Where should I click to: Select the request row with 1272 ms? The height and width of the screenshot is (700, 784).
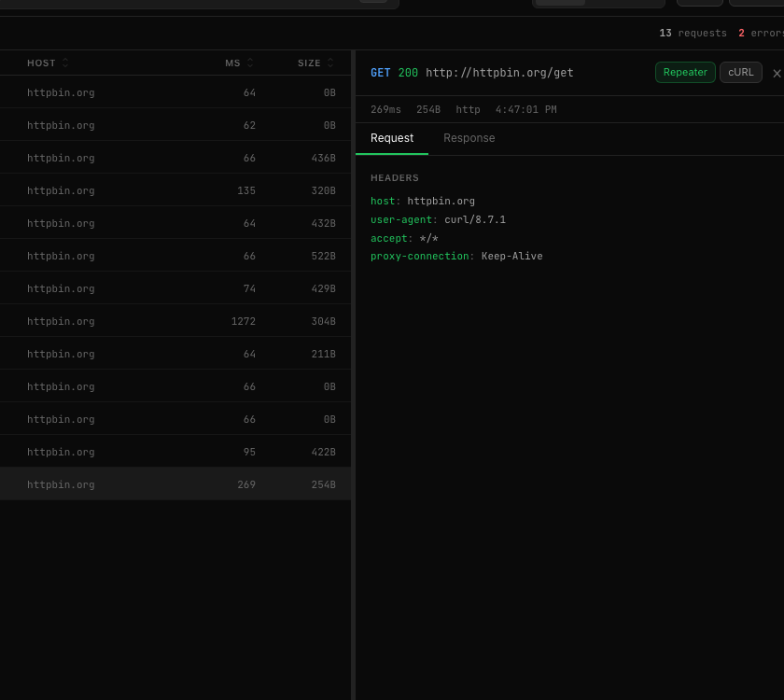175,321
